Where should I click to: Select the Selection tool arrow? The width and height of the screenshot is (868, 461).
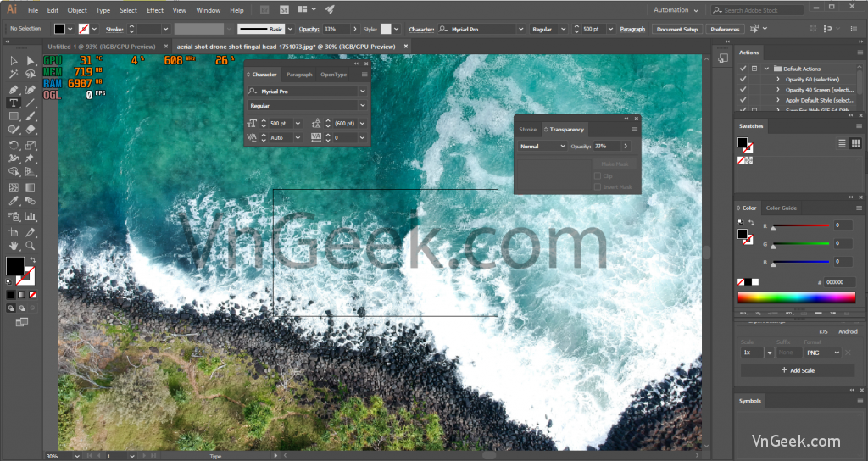click(x=14, y=61)
